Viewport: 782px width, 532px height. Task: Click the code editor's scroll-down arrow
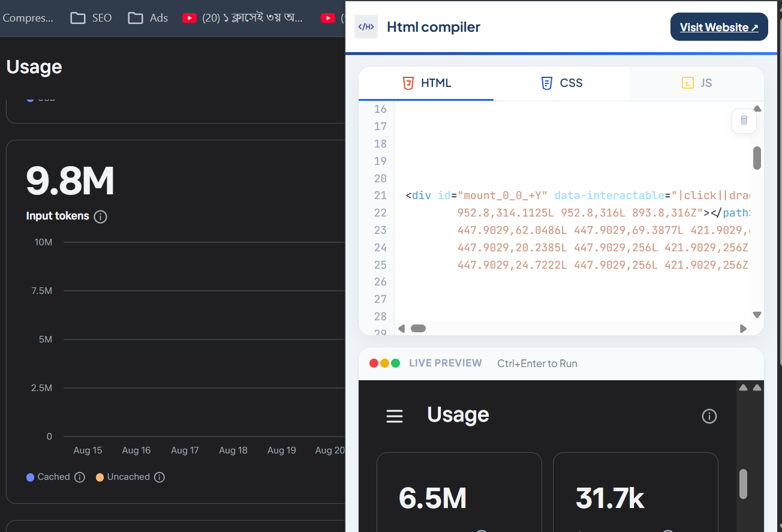click(x=757, y=314)
